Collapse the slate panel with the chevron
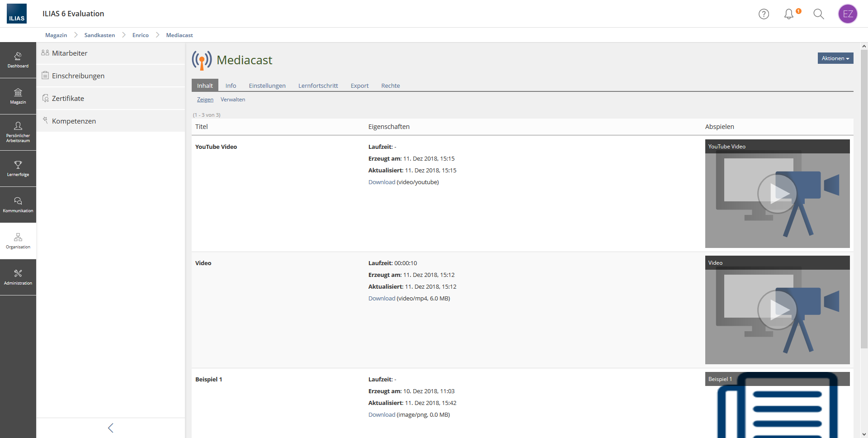 pos(111,428)
